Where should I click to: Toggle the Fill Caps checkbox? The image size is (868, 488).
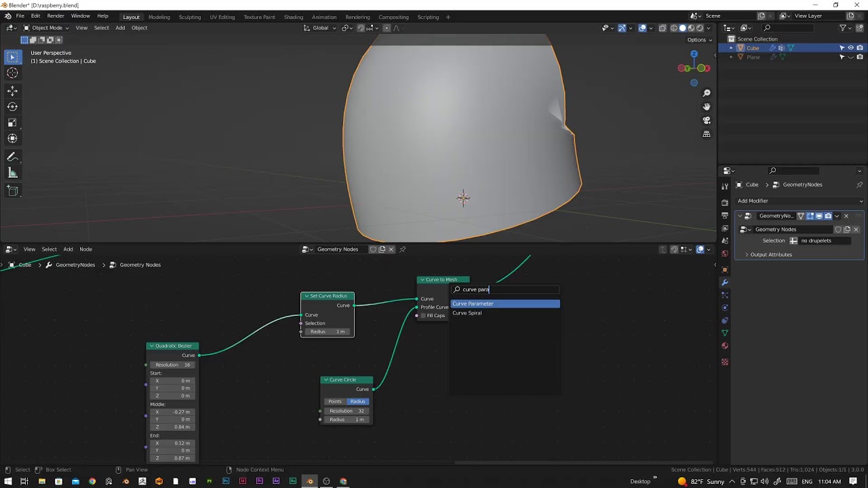click(x=424, y=316)
